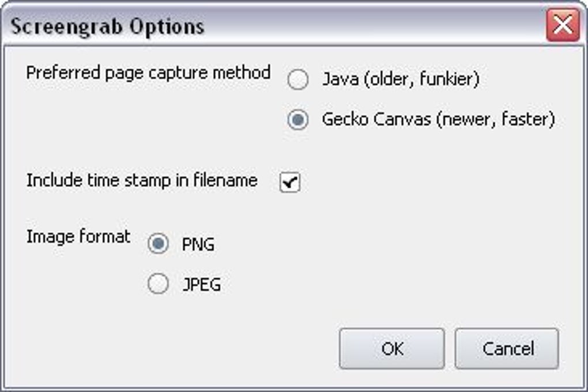Close the Screengrab Options dialog
588x392 pixels.
[563, 26]
